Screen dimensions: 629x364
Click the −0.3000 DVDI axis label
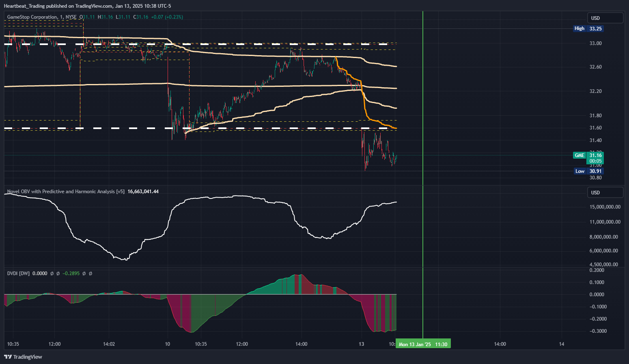598,331
